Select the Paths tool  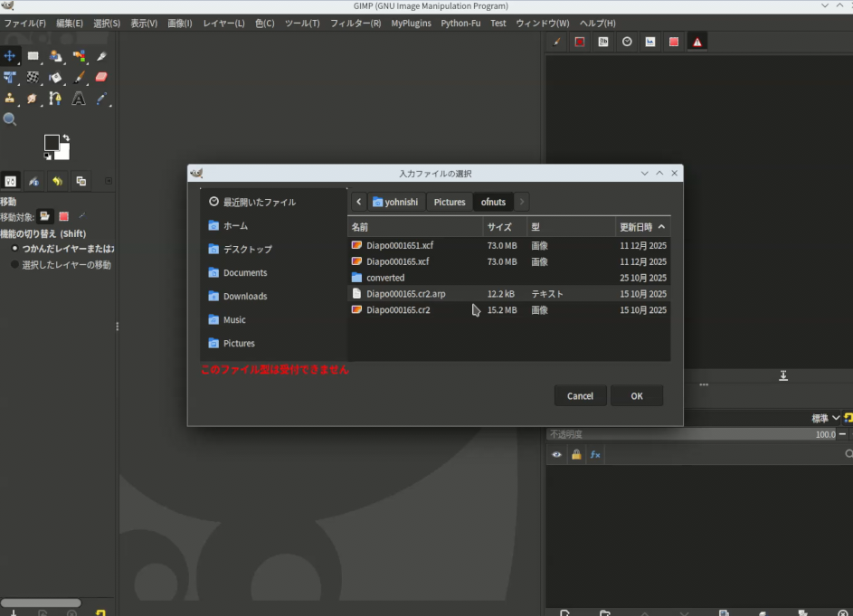pyautogui.click(x=55, y=99)
